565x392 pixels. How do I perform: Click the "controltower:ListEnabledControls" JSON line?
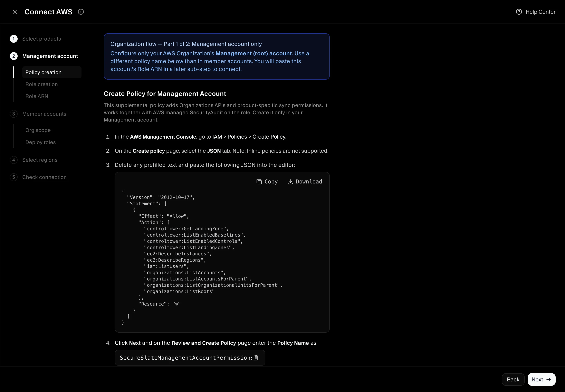(193, 241)
